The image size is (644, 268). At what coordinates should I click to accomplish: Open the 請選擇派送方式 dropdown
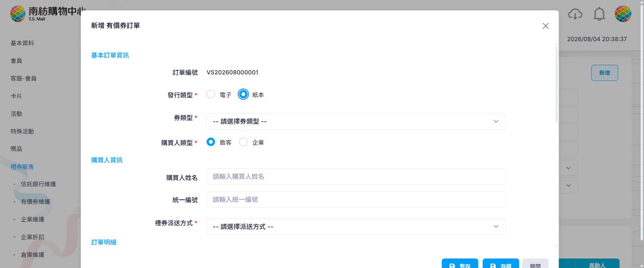point(356,226)
